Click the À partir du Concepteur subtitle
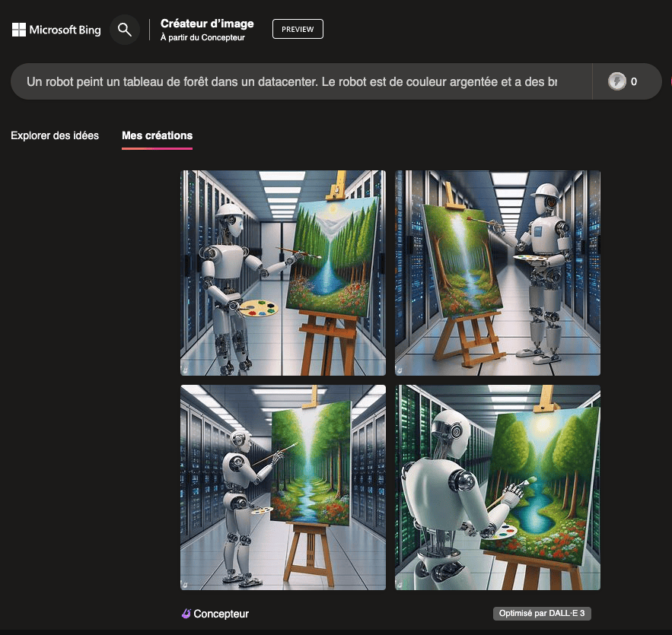The width and height of the screenshot is (672, 635). [202, 38]
